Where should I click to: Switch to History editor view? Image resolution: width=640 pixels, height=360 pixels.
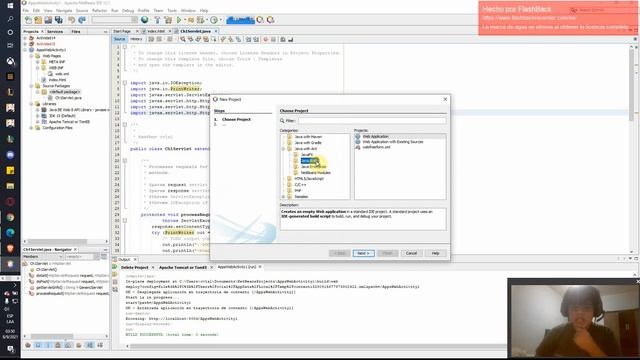(x=136, y=39)
